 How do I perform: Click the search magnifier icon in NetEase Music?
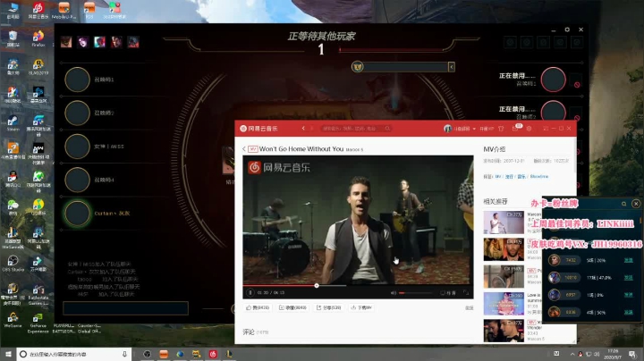coord(387,129)
